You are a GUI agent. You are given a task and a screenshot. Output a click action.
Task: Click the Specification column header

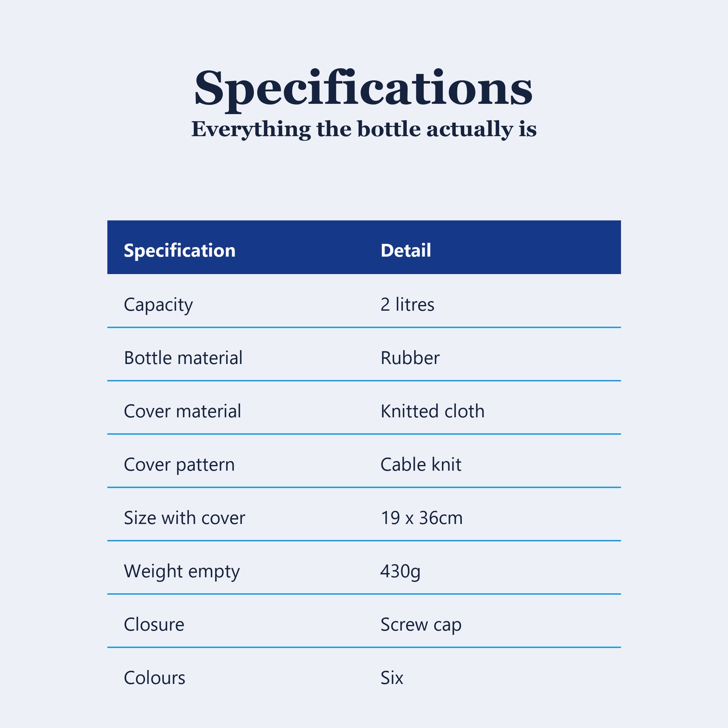coord(180,250)
